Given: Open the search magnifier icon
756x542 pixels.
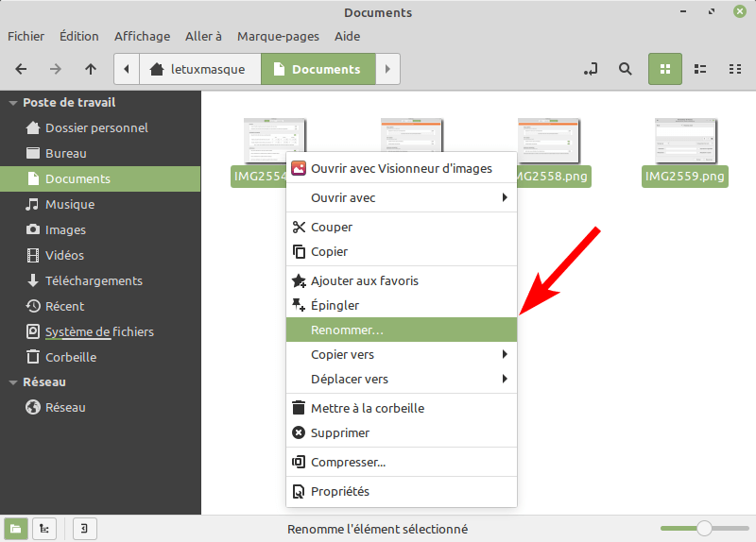Looking at the screenshot, I should click(626, 69).
